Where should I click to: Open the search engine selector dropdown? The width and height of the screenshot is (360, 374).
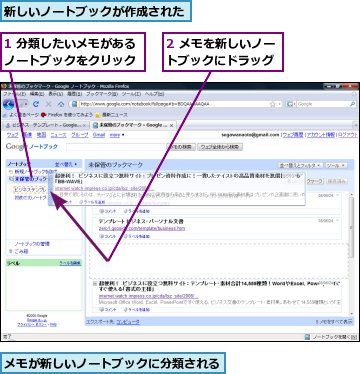pos(291,104)
